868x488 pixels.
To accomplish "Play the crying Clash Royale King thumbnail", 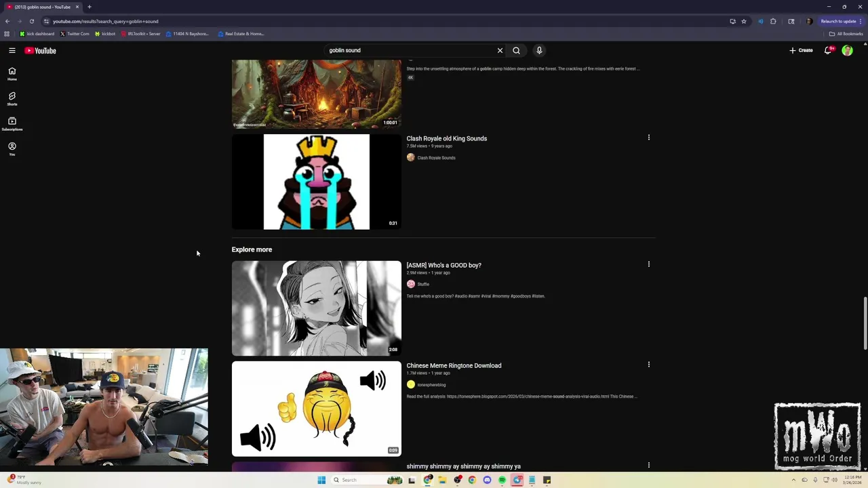I will pyautogui.click(x=316, y=182).
